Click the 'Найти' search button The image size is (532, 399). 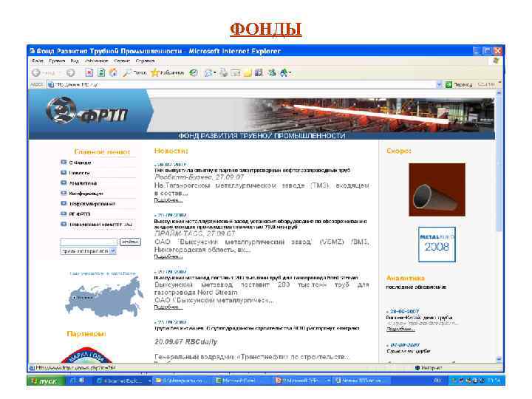pyautogui.click(x=130, y=242)
